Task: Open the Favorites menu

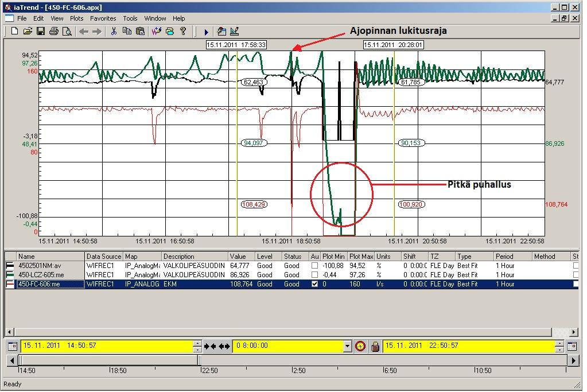Action: 104,18
